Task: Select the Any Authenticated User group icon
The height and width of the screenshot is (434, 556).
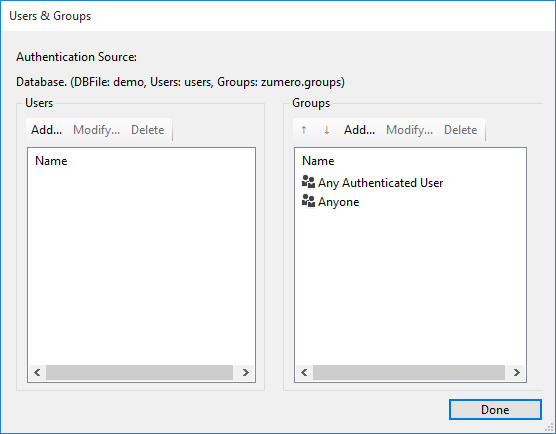Action: click(x=308, y=183)
